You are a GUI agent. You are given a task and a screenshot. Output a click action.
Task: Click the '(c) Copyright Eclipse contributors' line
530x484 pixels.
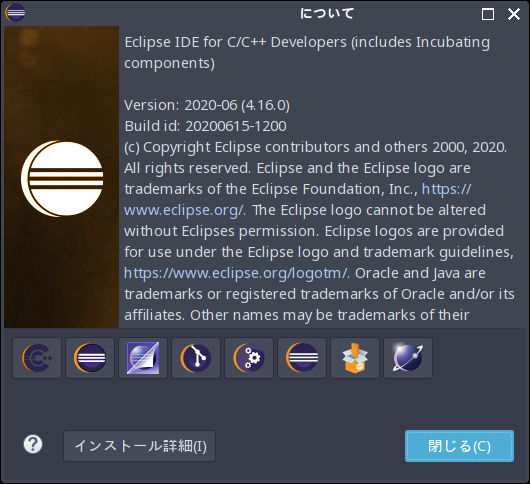point(316,147)
